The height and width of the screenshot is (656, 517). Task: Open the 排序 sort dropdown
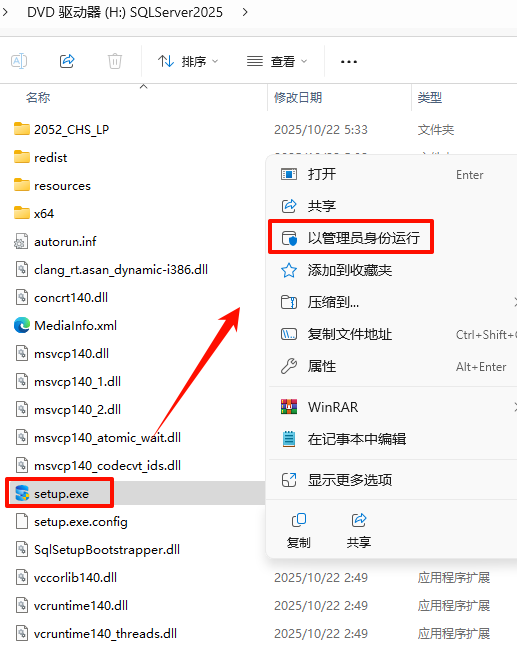click(188, 62)
